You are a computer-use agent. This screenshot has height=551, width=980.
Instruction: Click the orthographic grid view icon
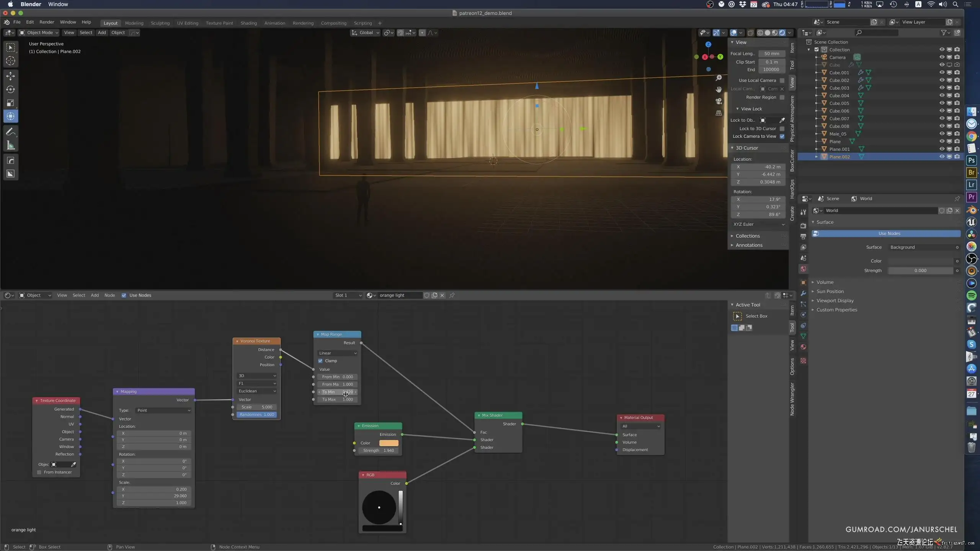[x=719, y=113]
